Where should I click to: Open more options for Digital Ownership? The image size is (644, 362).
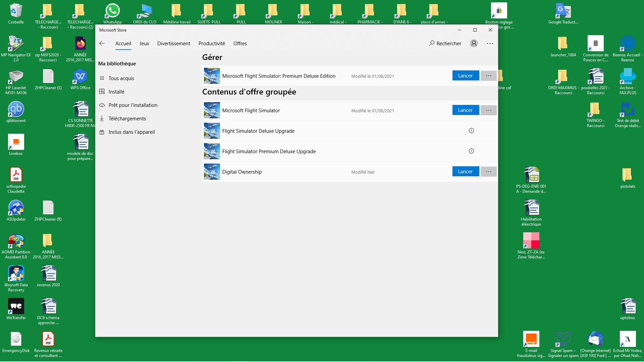pyautogui.click(x=489, y=172)
